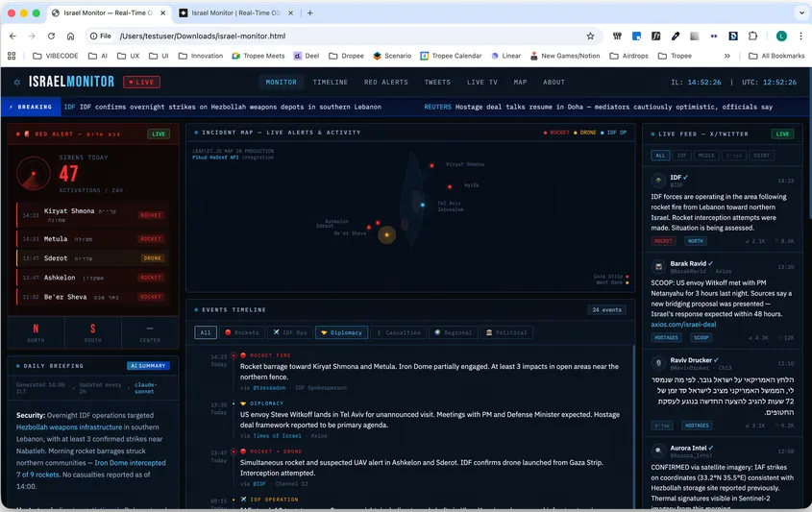
Task: Open the browser extensions puzzle icon
Action: (753, 36)
